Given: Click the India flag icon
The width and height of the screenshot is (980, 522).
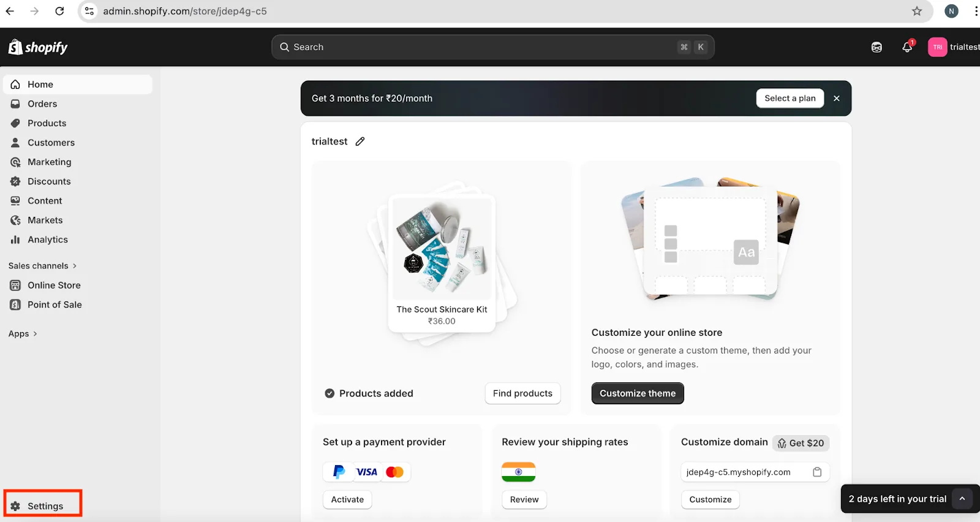Looking at the screenshot, I should tap(518, 472).
